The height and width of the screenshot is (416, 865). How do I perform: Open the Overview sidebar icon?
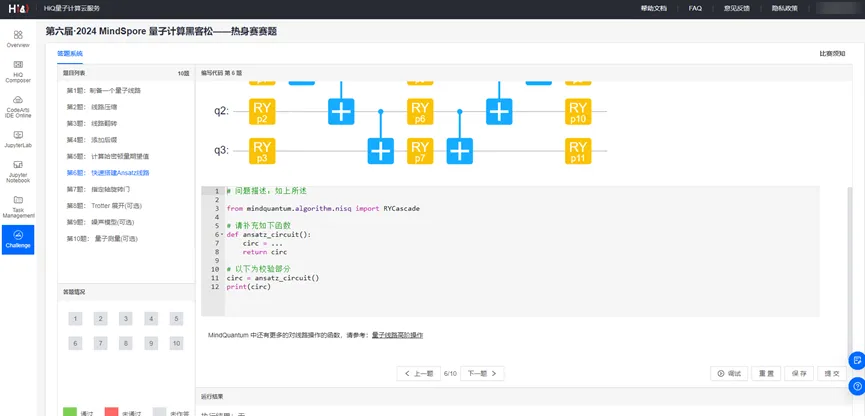[x=17, y=39]
